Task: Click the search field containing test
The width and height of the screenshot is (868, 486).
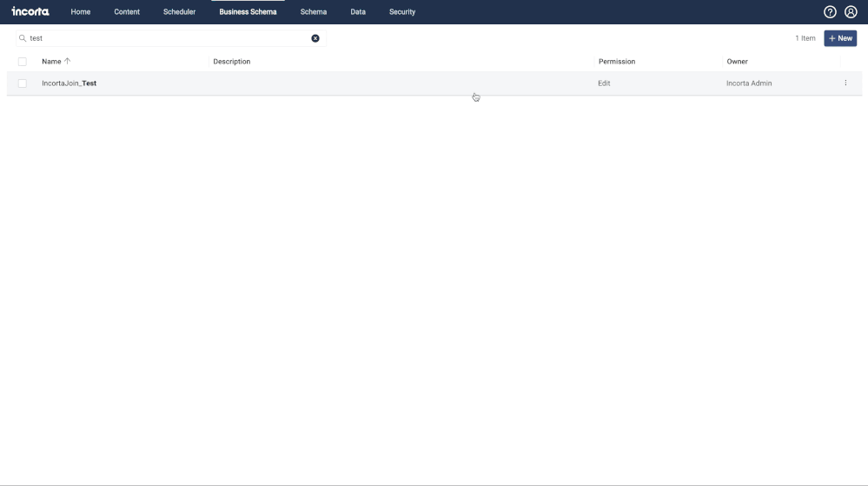Action: coord(165,38)
